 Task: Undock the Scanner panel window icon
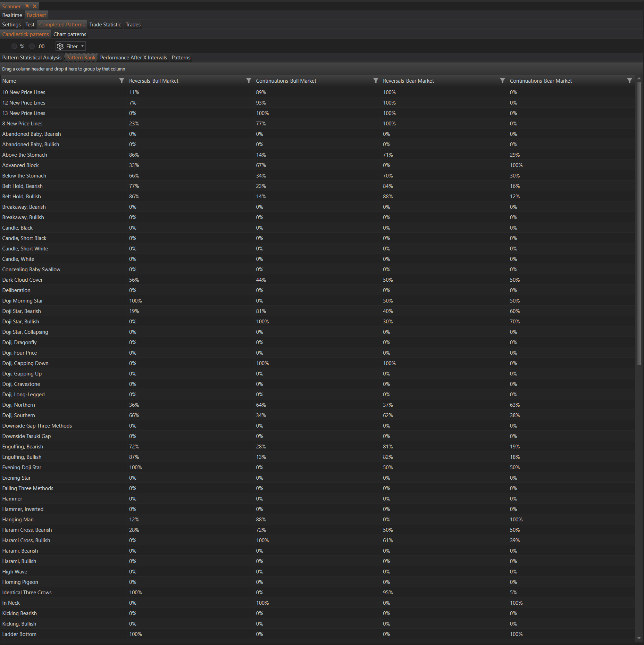pyautogui.click(x=27, y=6)
